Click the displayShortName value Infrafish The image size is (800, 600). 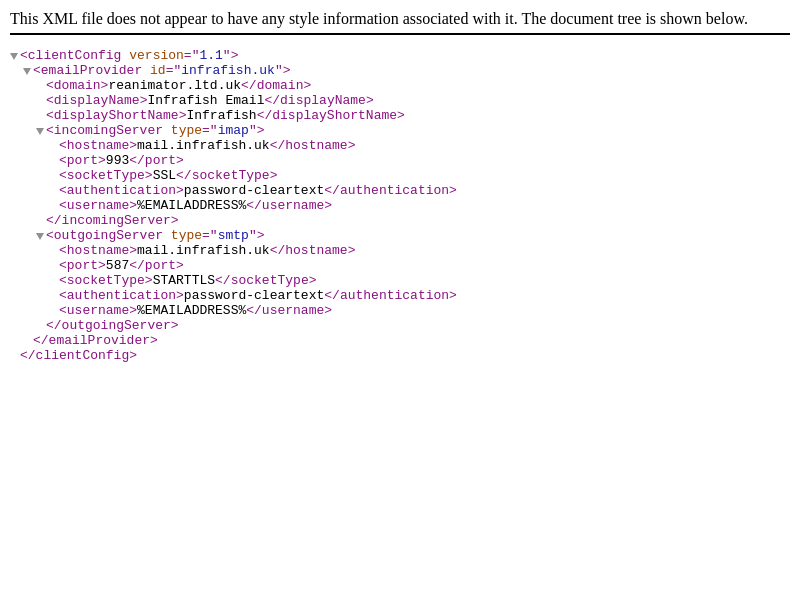(x=221, y=116)
